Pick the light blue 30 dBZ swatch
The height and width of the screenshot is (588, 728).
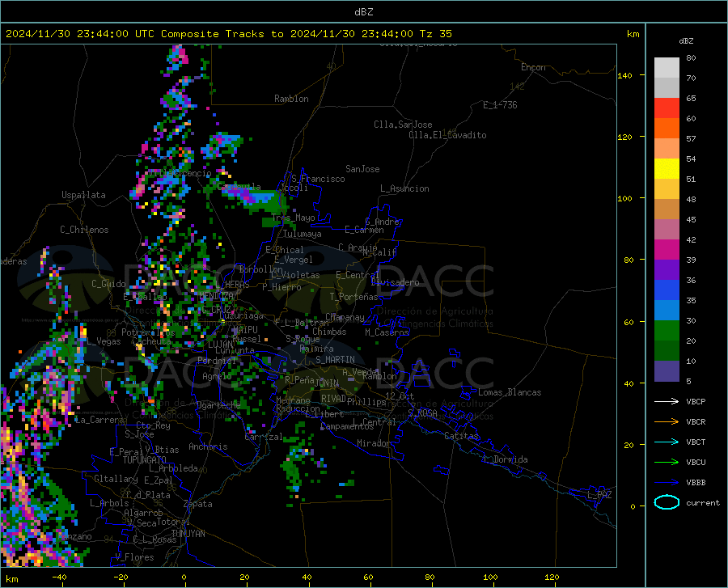tap(667, 311)
